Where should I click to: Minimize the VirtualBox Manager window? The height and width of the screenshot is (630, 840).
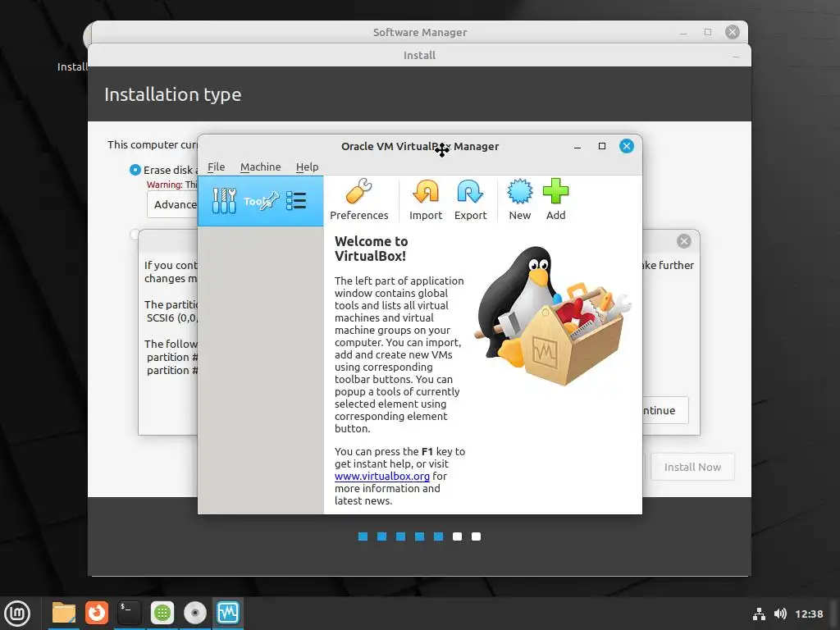[577, 146]
